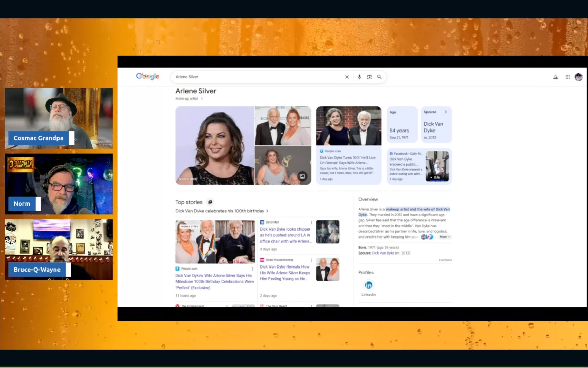Image resolution: width=588 pixels, height=368 pixels.
Task: Open People.com 'Milestone 100th Birthday' article
Action: pos(214,281)
